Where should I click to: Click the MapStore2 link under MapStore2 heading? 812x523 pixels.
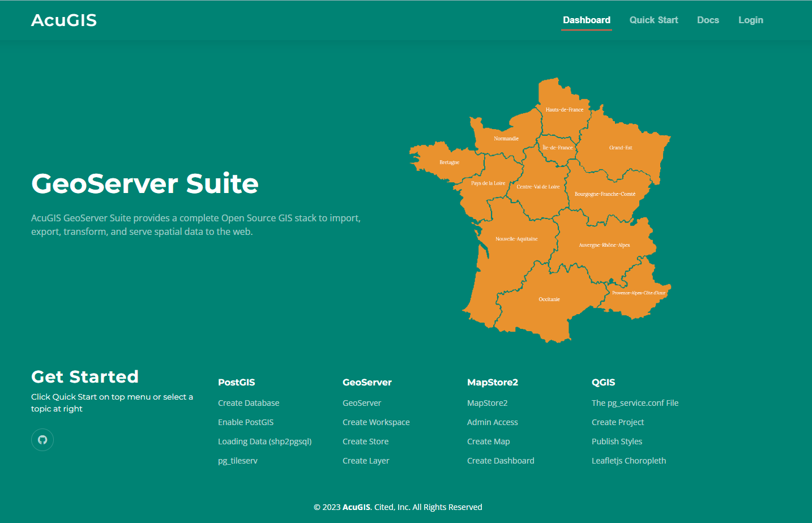488,403
